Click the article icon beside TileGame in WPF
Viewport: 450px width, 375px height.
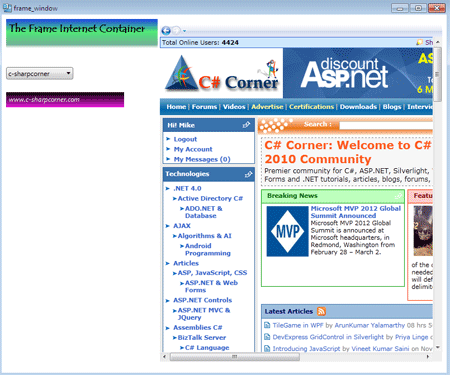267,325
